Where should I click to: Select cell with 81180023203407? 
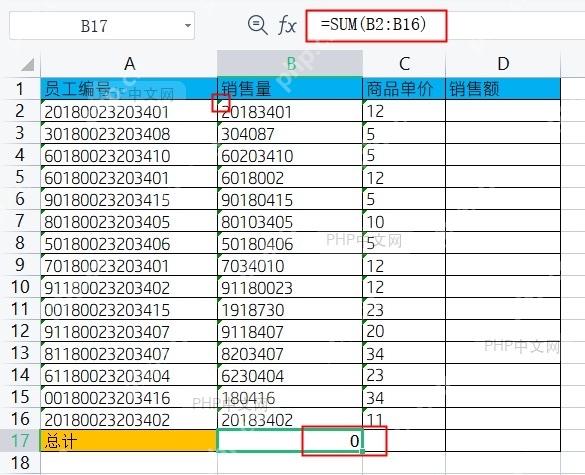129,353
